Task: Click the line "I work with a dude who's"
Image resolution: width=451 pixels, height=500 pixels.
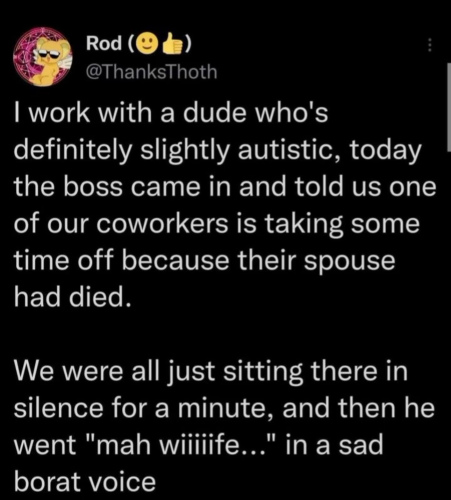Action: tap(171, 113)
